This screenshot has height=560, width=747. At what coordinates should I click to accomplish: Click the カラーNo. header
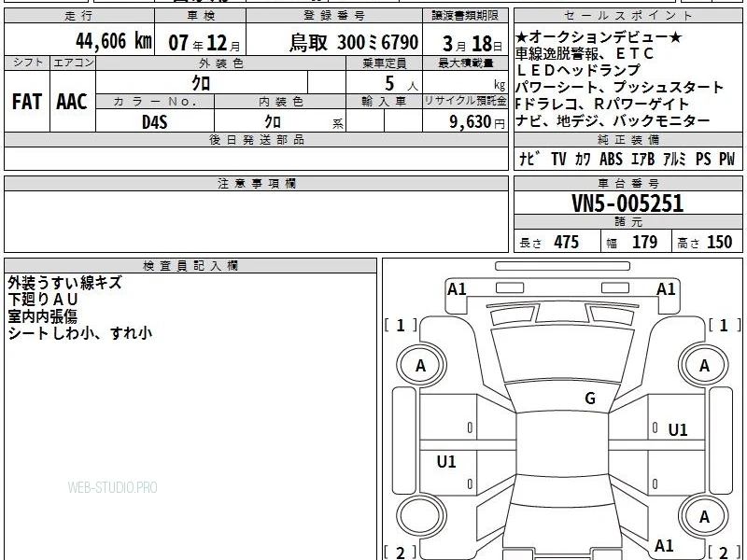coord(155,102)
